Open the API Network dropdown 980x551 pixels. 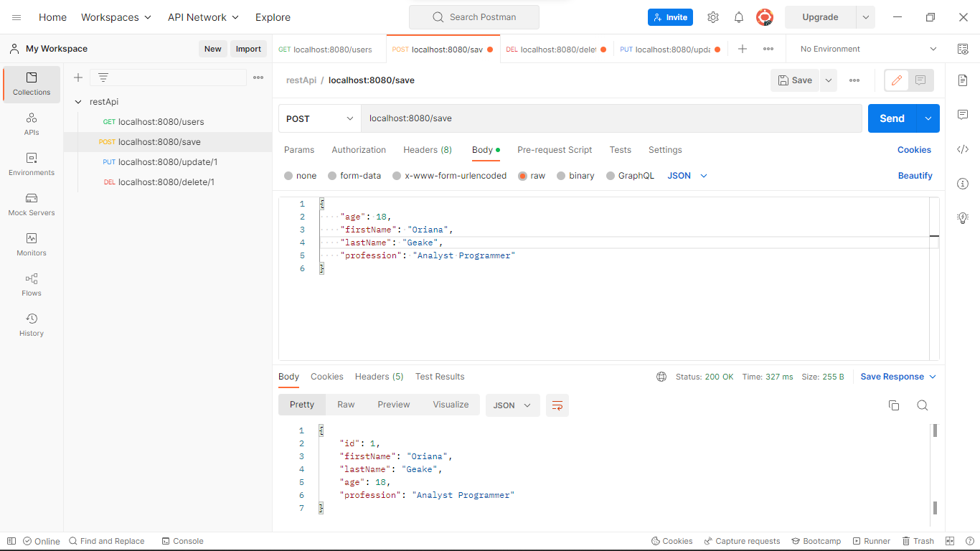coord(204,17)
